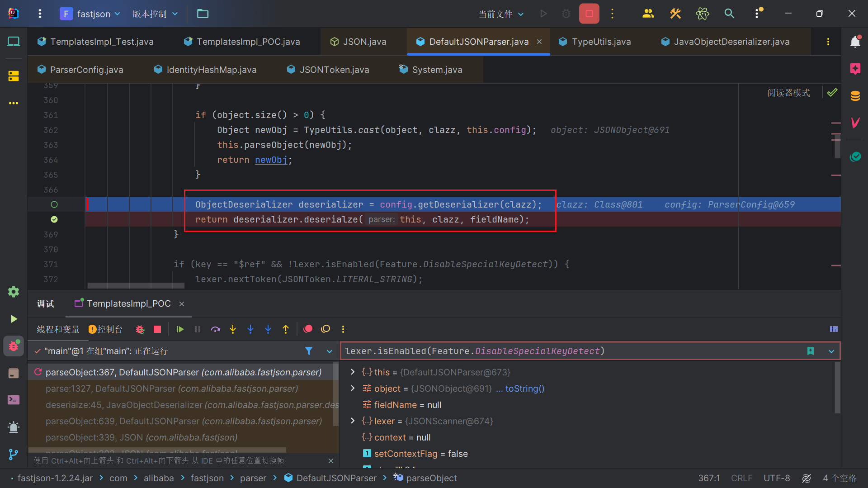The image size is (868, 488).
Task: Open fastjson project dropdown
Action: [90, 14]
